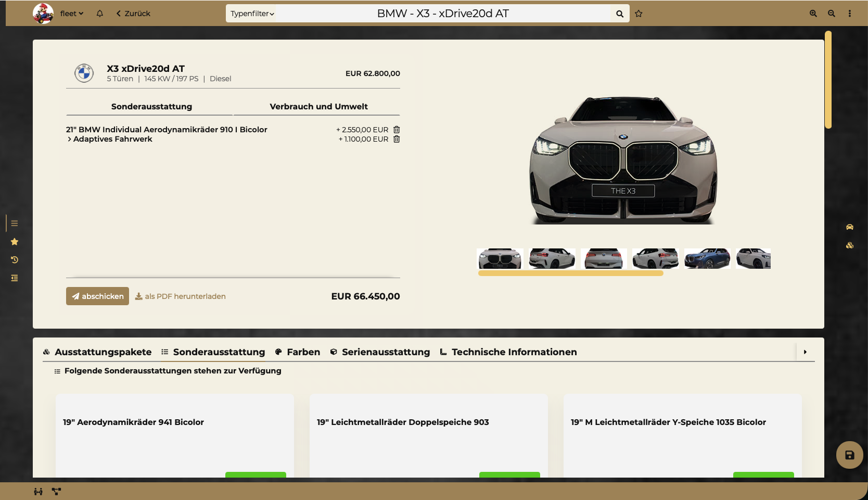The height and width of the screenshot is (500, 868).
Task: Select the blue BMW thumbnail
Action: coord(707,258)
